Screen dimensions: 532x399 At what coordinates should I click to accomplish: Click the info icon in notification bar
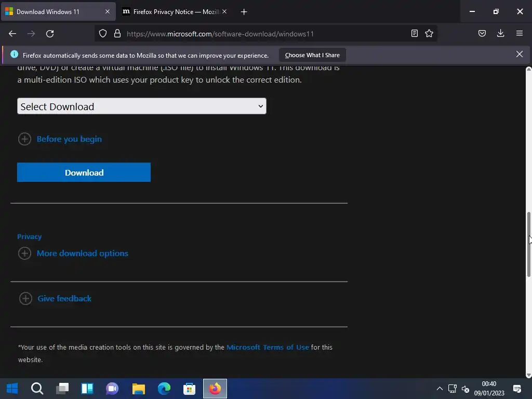14,54
